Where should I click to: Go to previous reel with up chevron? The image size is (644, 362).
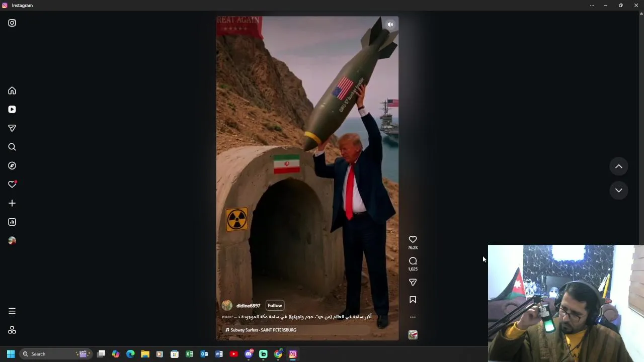(x=619, y=166)
